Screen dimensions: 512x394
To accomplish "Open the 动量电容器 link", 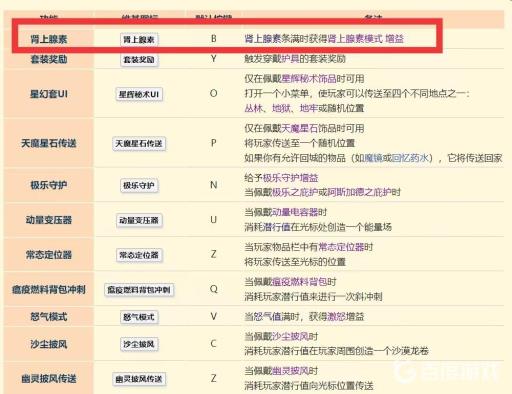I will click(x=295, y=212).
